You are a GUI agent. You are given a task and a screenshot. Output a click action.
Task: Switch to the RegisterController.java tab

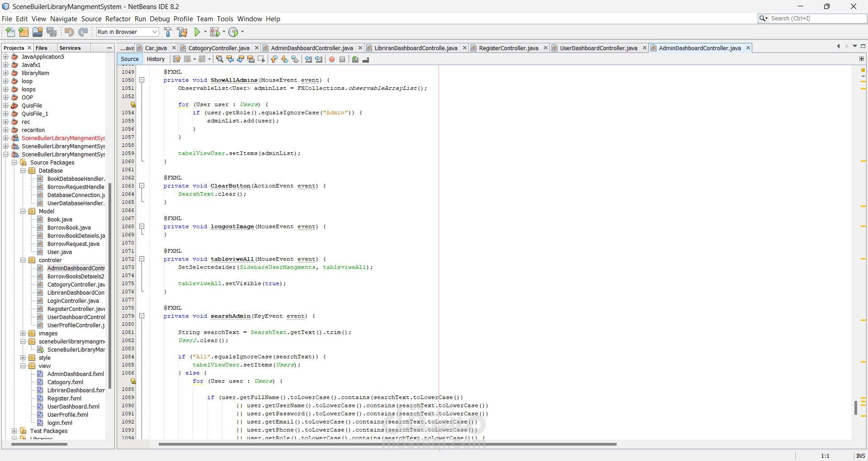[x=508, y=48]
